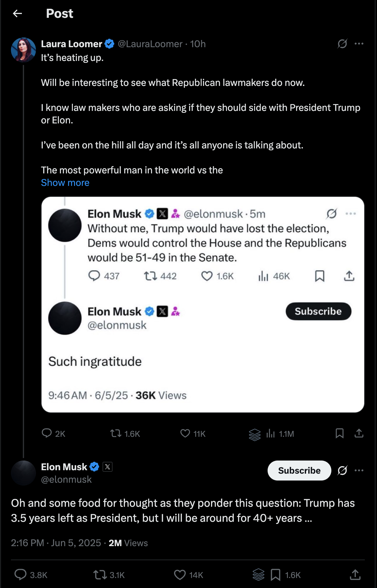Viewport: 377px width, 588px height.
Task: Open @LauraLoomer handle link
Action: [150, 44]
